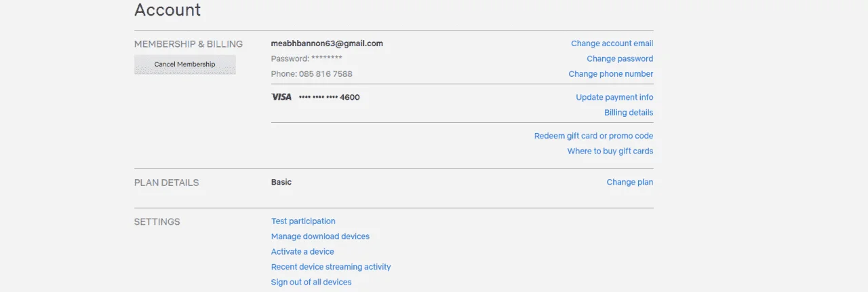Click Activate a device link
Image resolution: width=868 pixels, height=292 pixels.
302,252
